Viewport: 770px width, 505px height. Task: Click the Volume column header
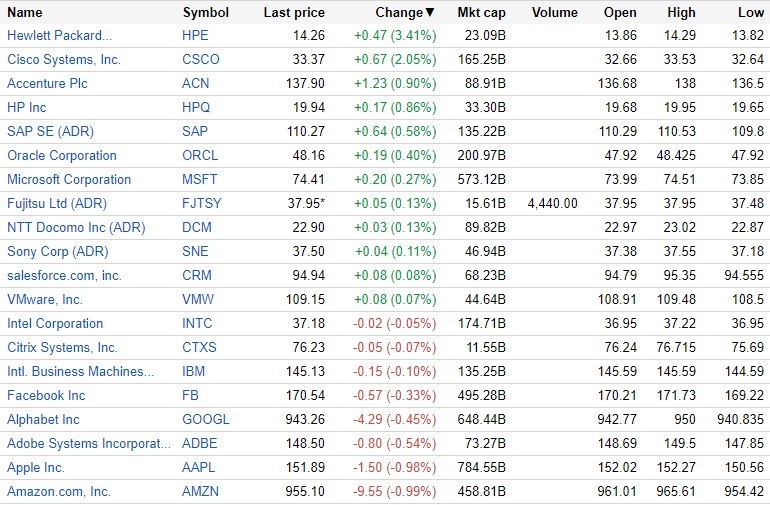click(555, 13)
